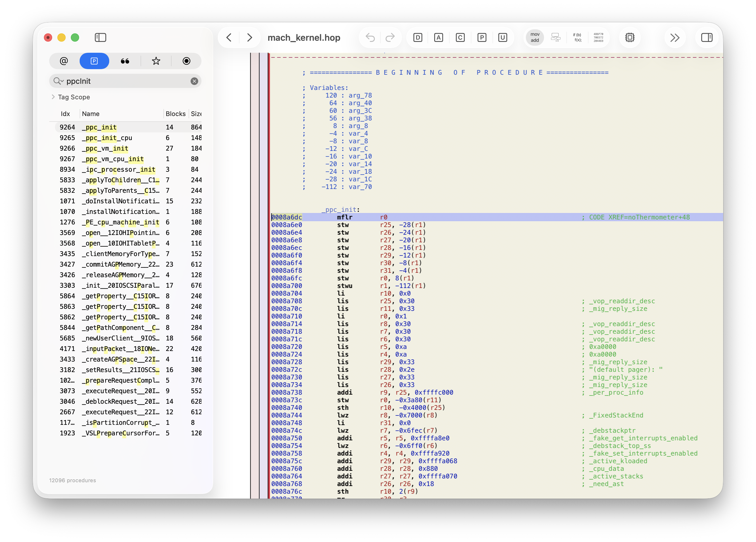Toggle the sidebar visibility button
756x542 pixels.
click(100, 38)
